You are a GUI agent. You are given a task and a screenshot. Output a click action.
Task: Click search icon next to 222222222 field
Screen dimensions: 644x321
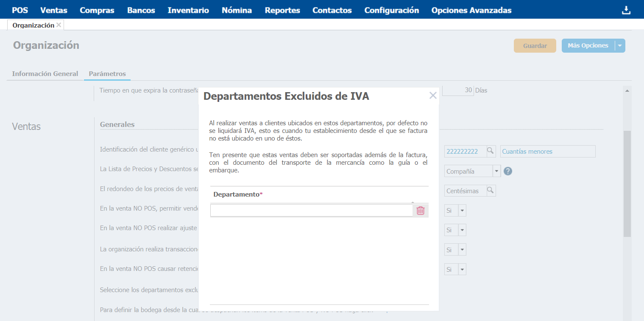coord(490,151)
